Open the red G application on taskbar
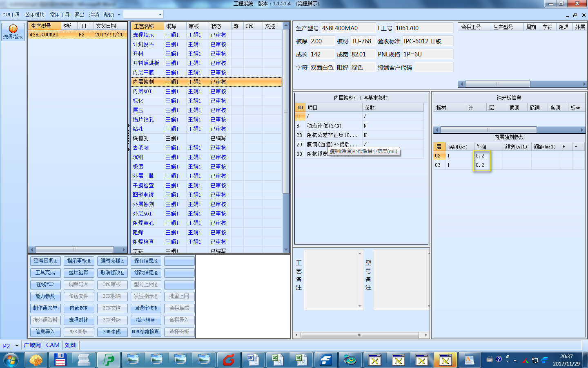This screenshot has height=368, width=588. (229, 360)
